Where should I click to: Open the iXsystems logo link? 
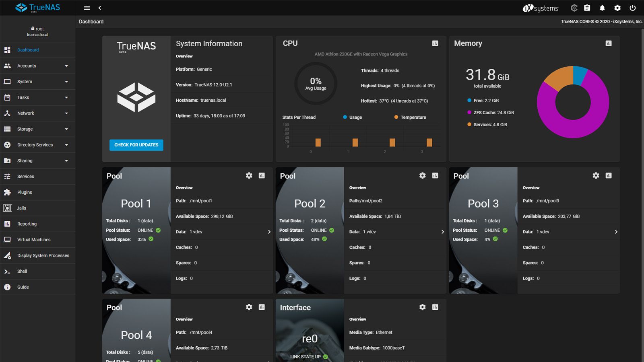click(x=541, y=8)
